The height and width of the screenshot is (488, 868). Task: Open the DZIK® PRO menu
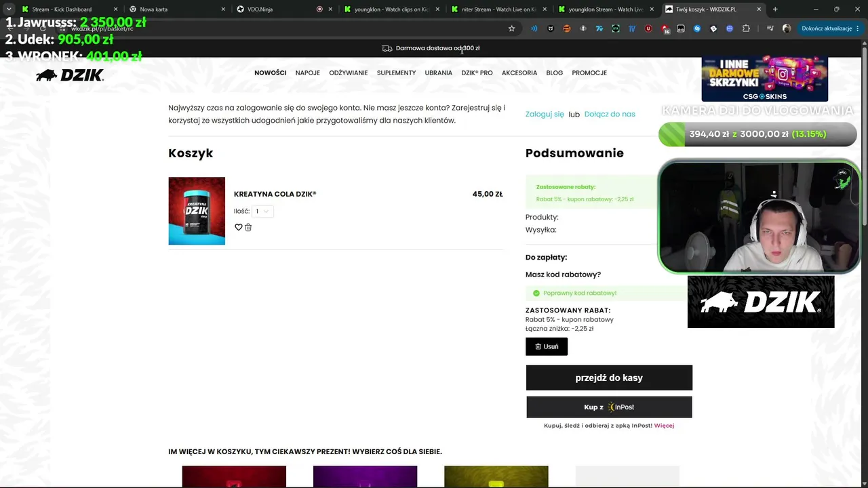[477, 73]
